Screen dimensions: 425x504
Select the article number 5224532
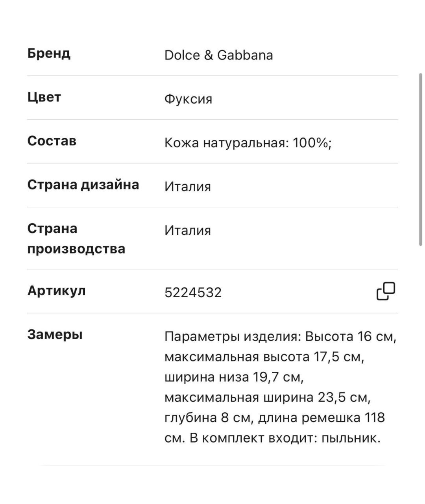[193, 293]
